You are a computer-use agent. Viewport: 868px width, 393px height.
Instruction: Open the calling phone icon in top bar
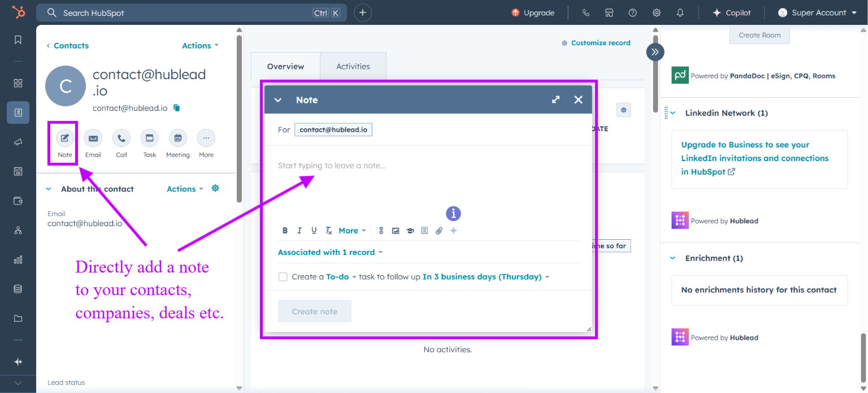(585, 12)
